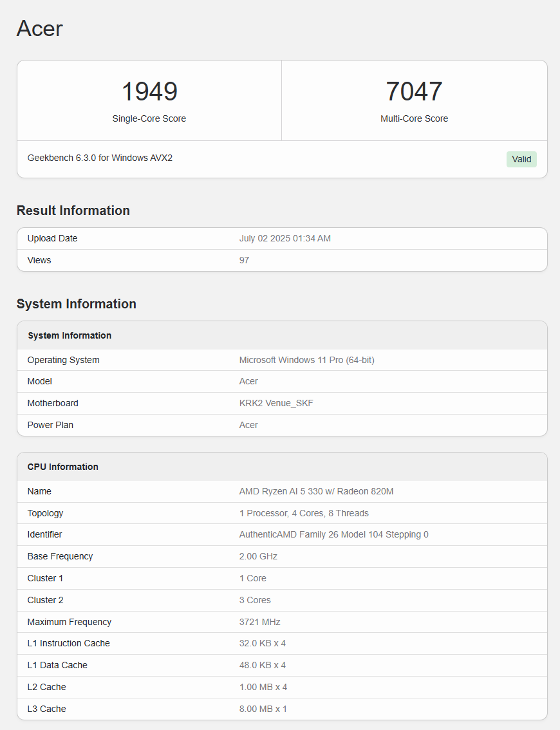This screenshot has height=730, width=560.
Task: Click the Valid status badge
Action: click(x=521, y=159)
